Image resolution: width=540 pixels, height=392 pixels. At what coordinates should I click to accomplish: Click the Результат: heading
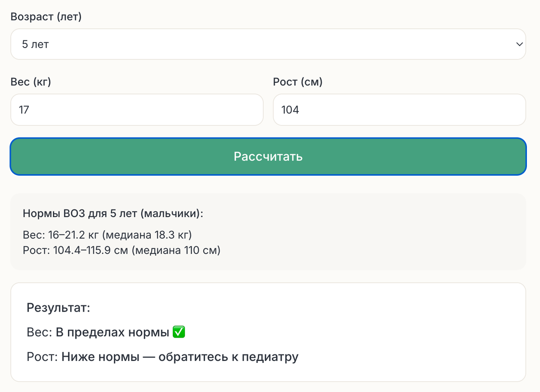58,308
